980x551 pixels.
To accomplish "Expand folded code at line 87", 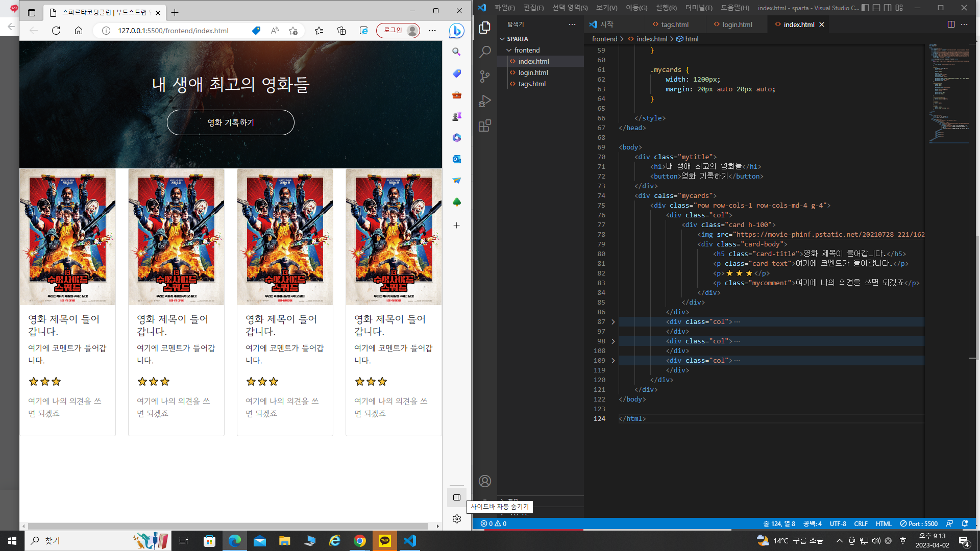I will point(613,322).
